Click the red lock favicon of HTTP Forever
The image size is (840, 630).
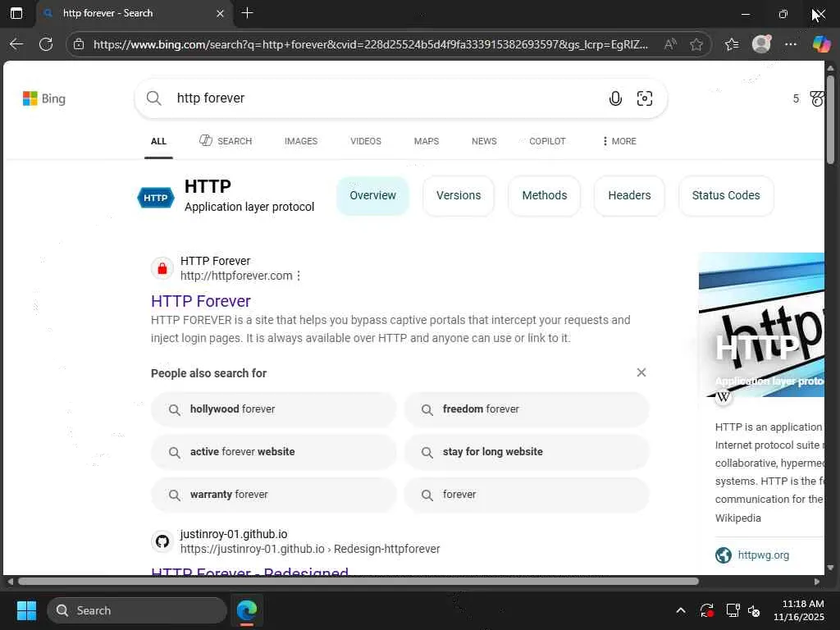click(x=162, y=268)
